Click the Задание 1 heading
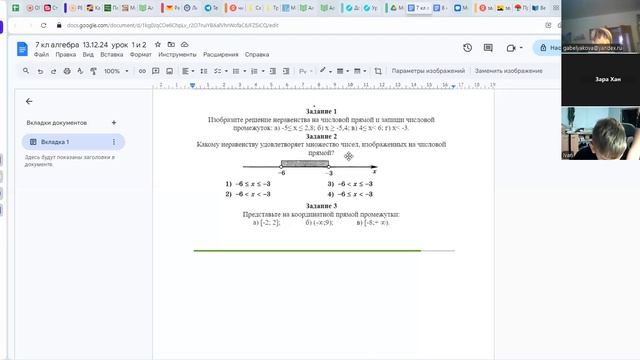Viewport: 640px width, 360px height. coord(321,111)
